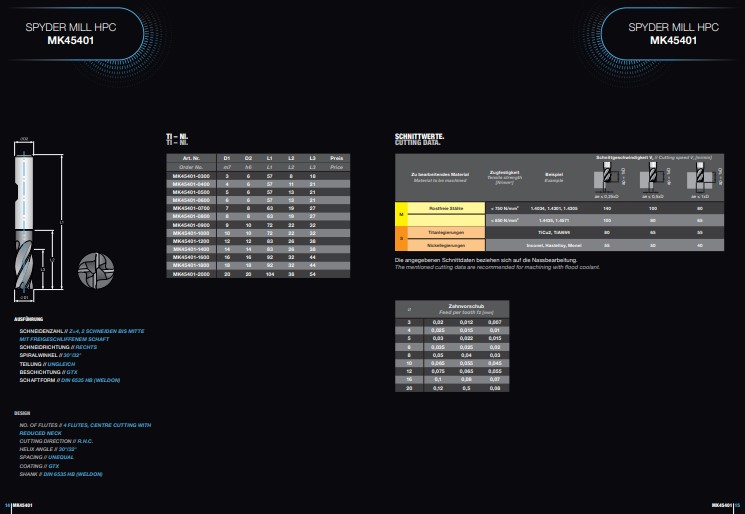Click the flood coolant note below cutting table

click(497, 264)
